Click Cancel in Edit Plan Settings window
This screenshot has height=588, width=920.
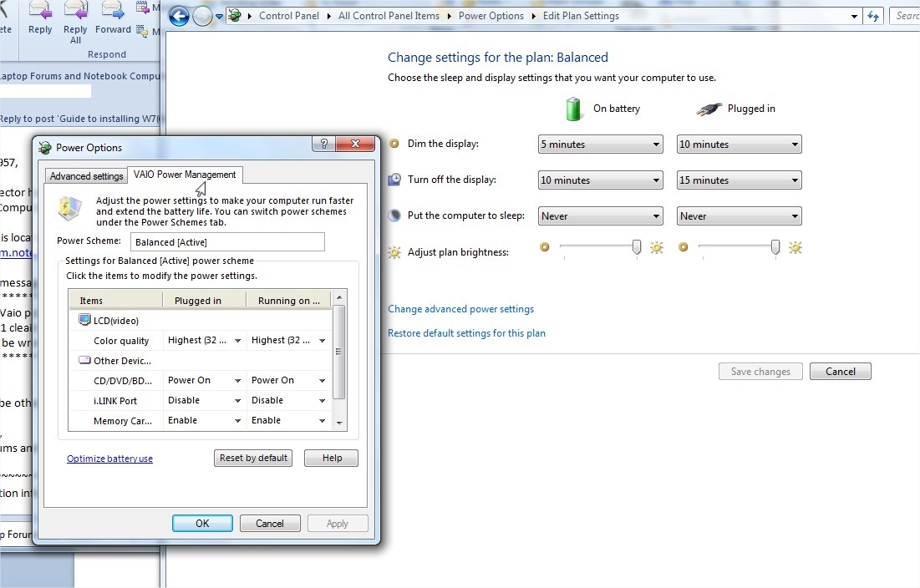[x=841, y=371]
